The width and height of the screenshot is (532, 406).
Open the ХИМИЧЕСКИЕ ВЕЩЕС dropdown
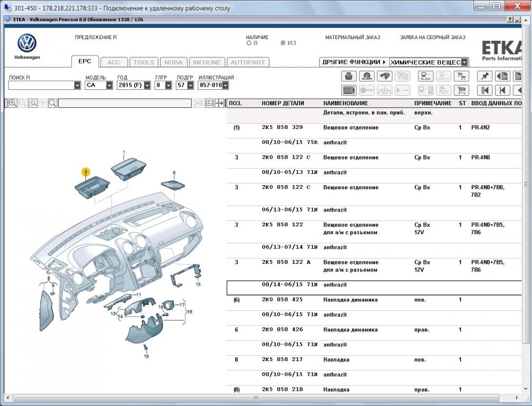tap(464, 62)
